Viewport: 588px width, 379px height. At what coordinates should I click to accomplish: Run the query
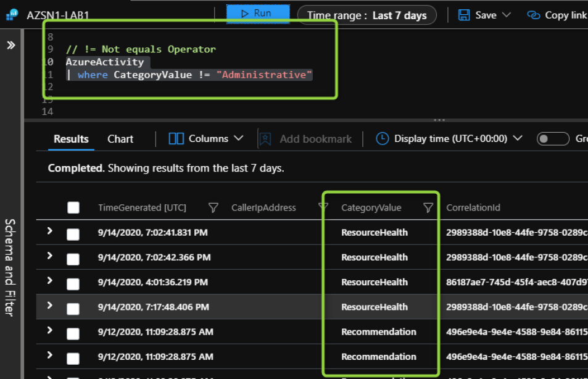pos(258,14)
